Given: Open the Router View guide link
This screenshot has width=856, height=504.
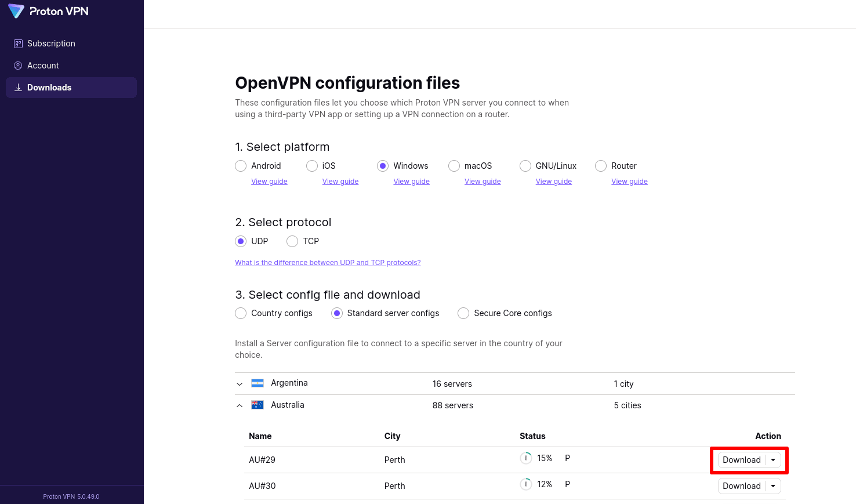Looking at the screenshot, I should tap(629, 182).
